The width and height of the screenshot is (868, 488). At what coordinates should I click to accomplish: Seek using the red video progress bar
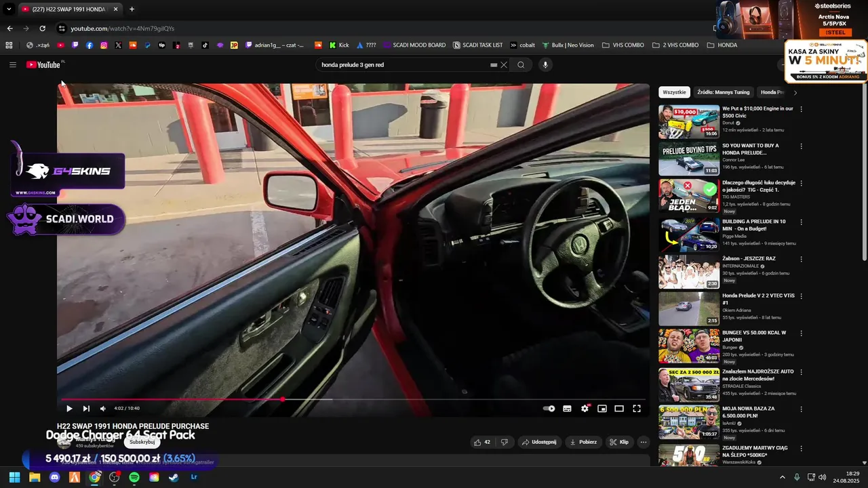tap(353, 399)
